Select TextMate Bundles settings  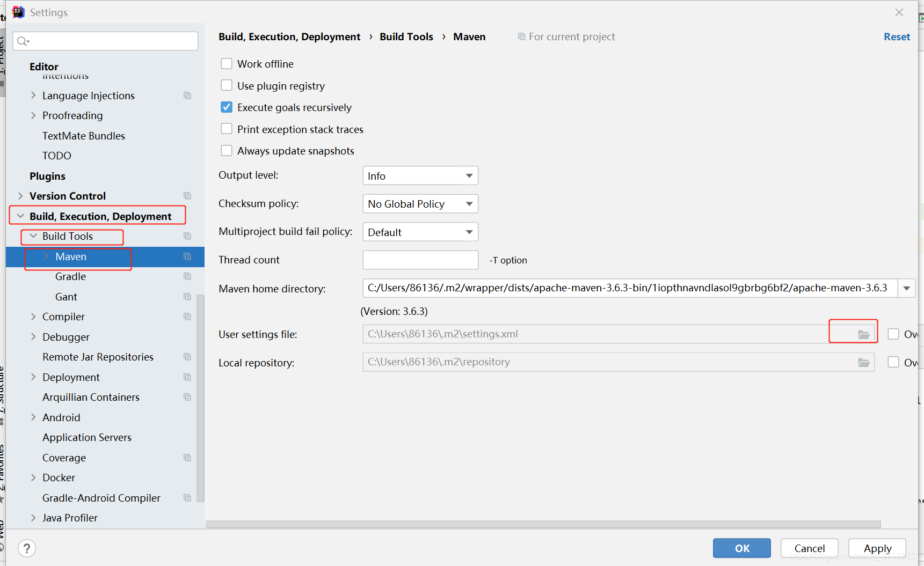click(84, 136)
